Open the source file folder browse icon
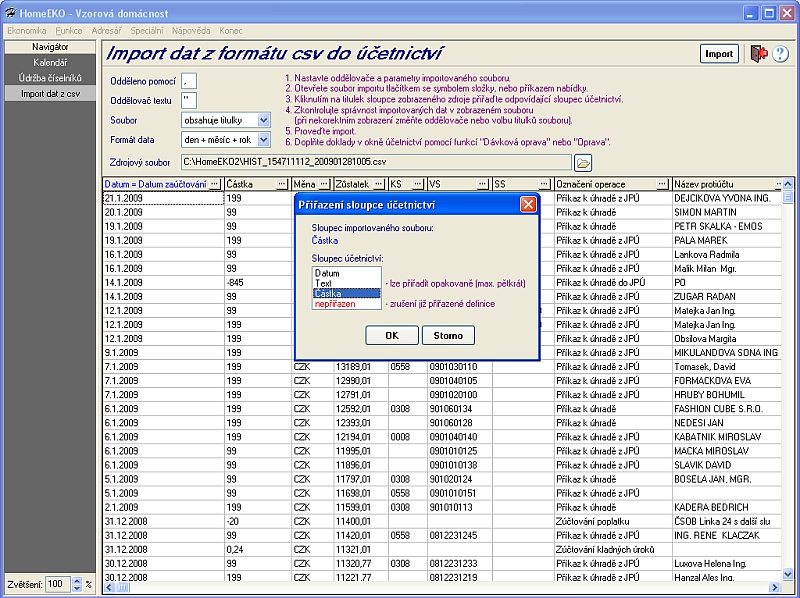The image size is (800, 598). [x=583, y=162]
